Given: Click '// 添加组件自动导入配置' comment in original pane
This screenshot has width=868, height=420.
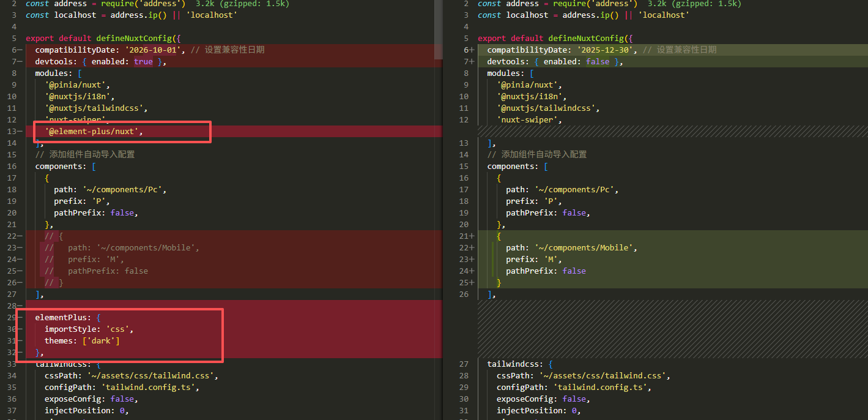Looking at the screenshot, I should (84, 154).
